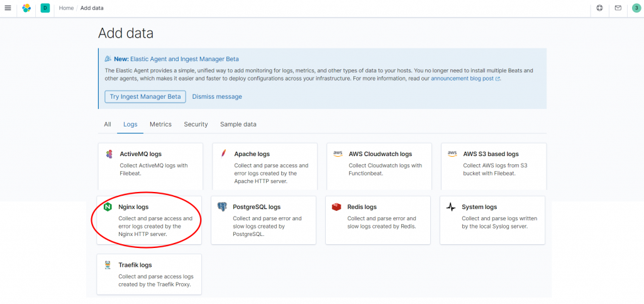Click the AWS icon on S3 card
644x304 pixels.
pos(452,154)
